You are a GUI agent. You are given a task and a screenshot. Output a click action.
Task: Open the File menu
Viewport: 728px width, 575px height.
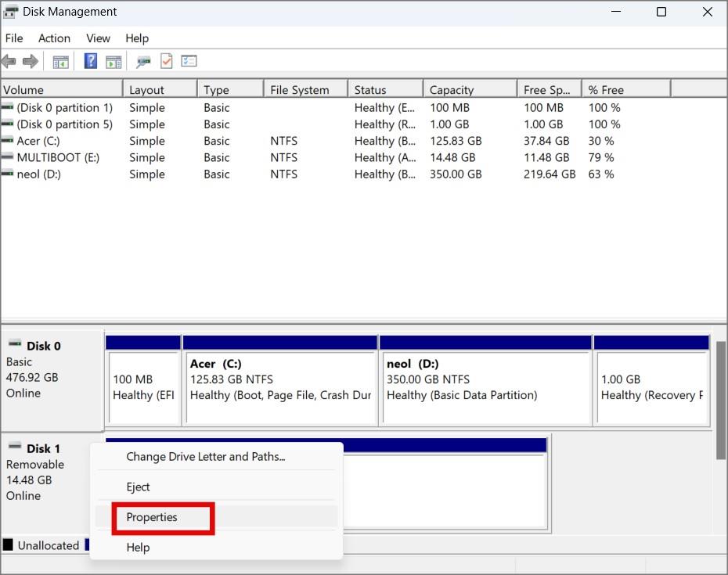pyautogui.click(x=14, y=38)
